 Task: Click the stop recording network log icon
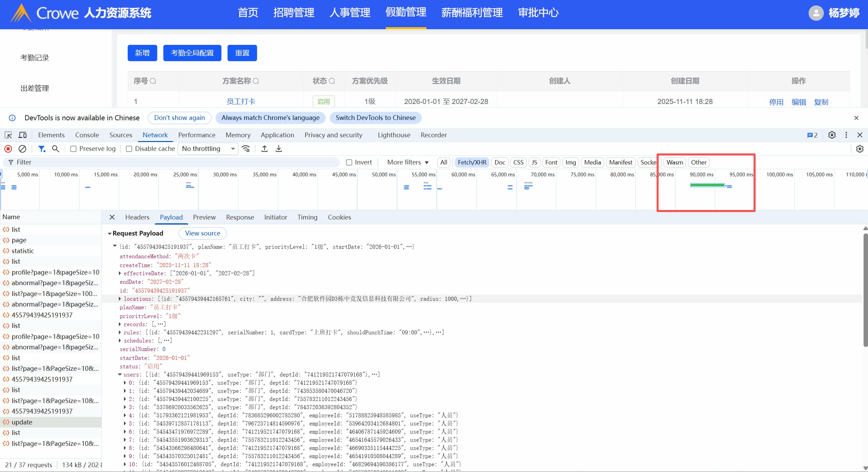coord(8,149)
